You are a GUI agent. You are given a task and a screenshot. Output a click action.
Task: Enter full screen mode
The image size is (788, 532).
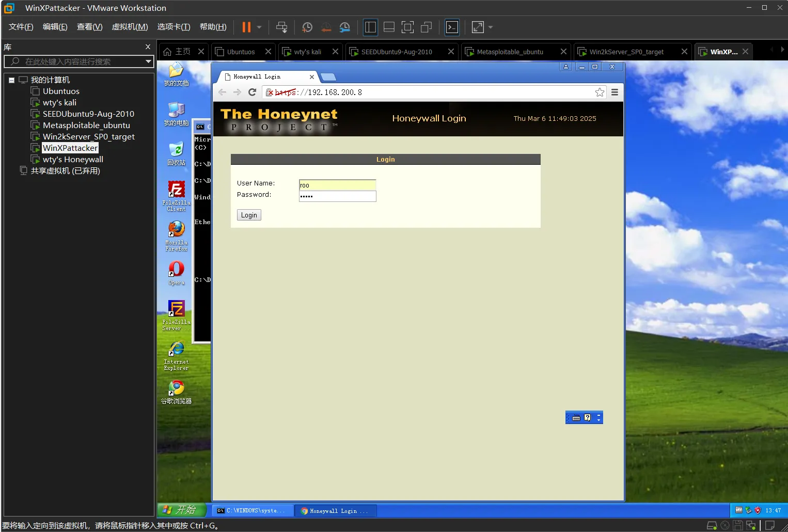[x=407, y=27]
